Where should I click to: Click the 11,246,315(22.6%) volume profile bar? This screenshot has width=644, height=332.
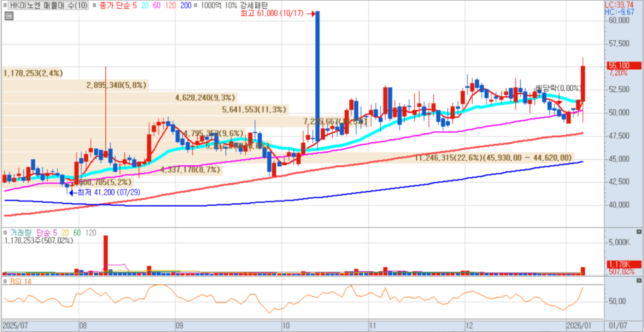click(493, 157)
